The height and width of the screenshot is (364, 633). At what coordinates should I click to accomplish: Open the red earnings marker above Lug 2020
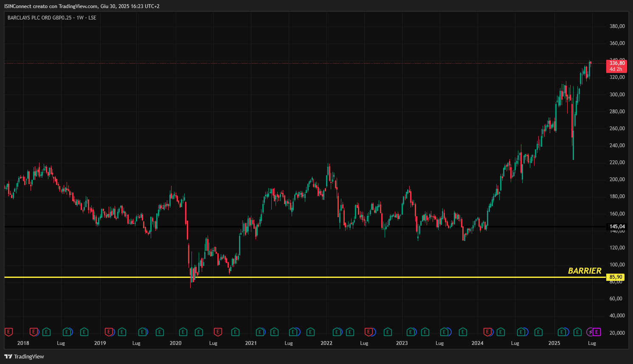pos(218,332)
